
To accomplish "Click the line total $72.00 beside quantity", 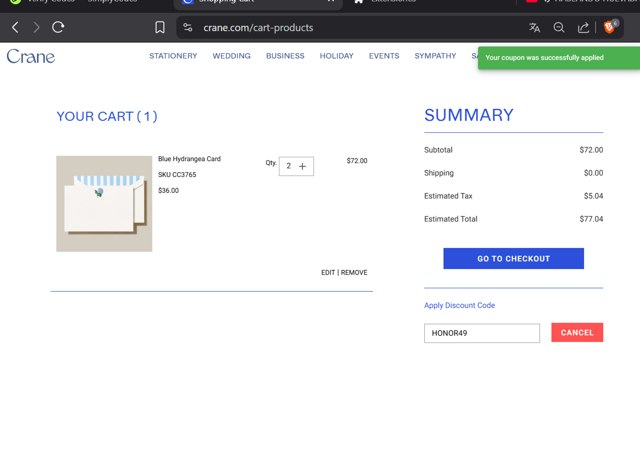I will coord(357,161).
